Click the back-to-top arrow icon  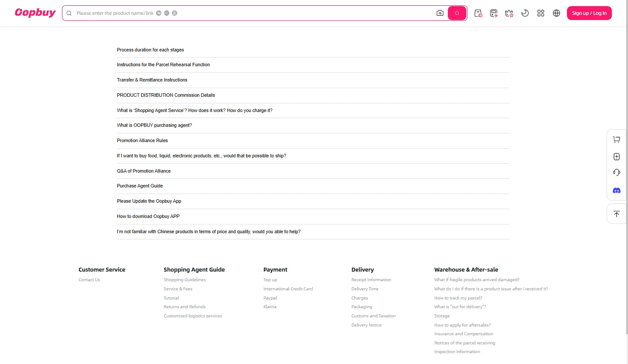pos(617,214)
